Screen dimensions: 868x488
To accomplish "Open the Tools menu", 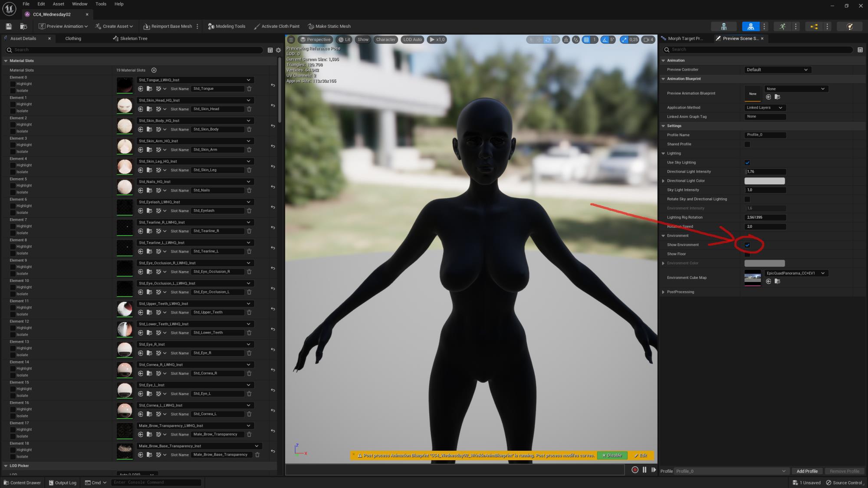I will pos(101,4).
